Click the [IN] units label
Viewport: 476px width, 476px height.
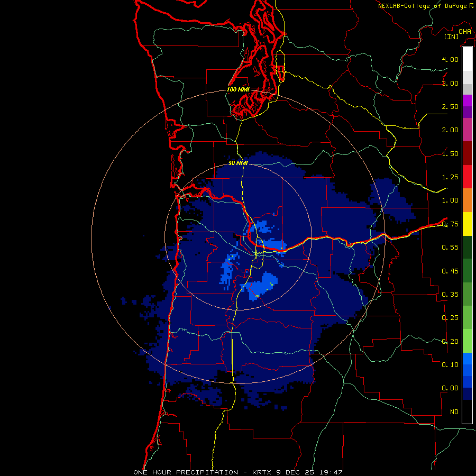[452, 36]
